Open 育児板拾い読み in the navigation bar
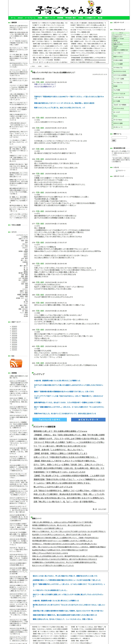The image size is (138, 644). (x=71, y=18)
